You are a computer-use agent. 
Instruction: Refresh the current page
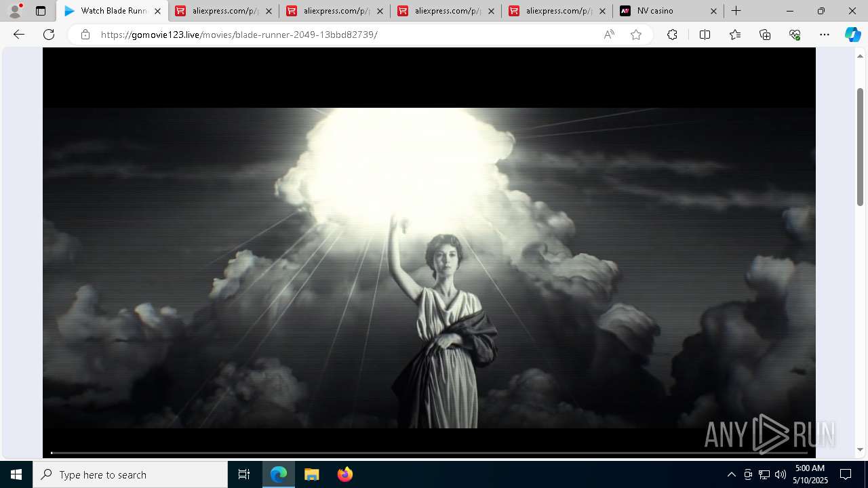[49, 35]
